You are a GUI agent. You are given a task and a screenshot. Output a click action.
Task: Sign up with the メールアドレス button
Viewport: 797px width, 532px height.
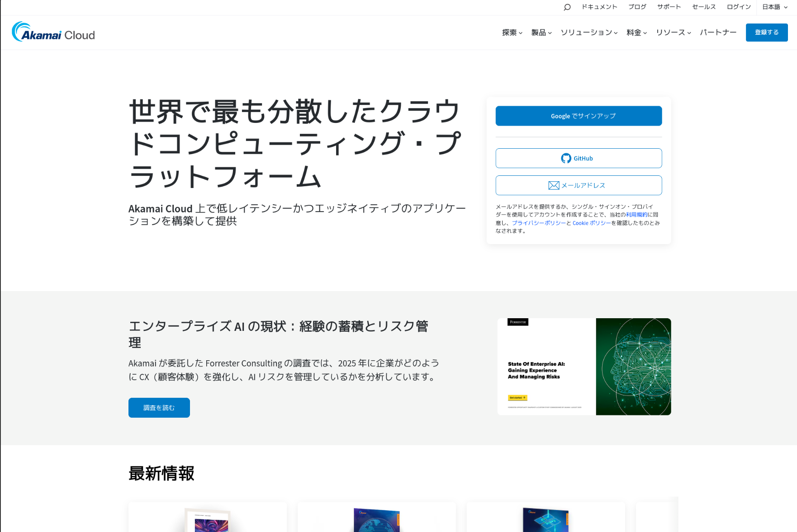[579, 185]
